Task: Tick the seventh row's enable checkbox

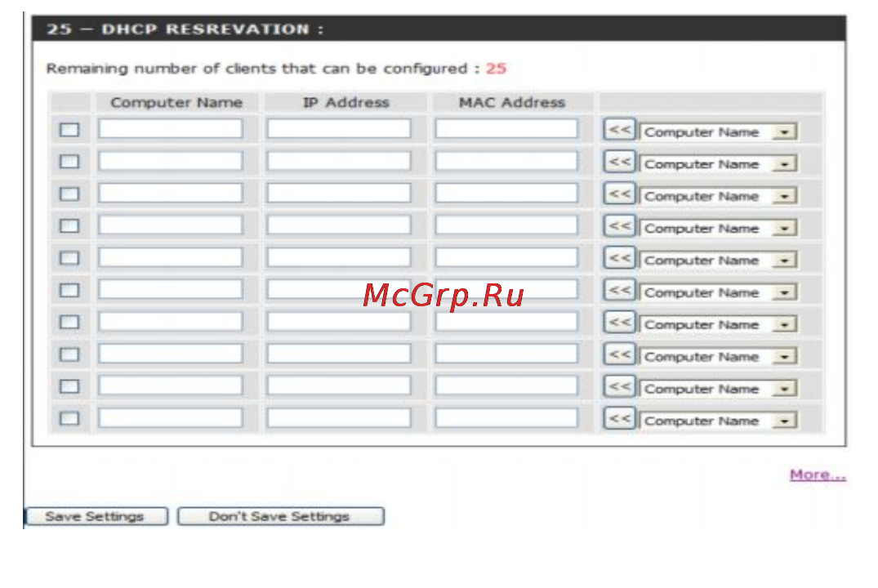Action: click(69, 323)
